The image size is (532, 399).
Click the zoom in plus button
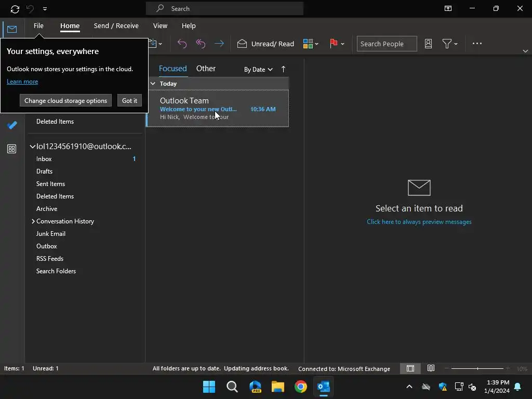[508, 368]
